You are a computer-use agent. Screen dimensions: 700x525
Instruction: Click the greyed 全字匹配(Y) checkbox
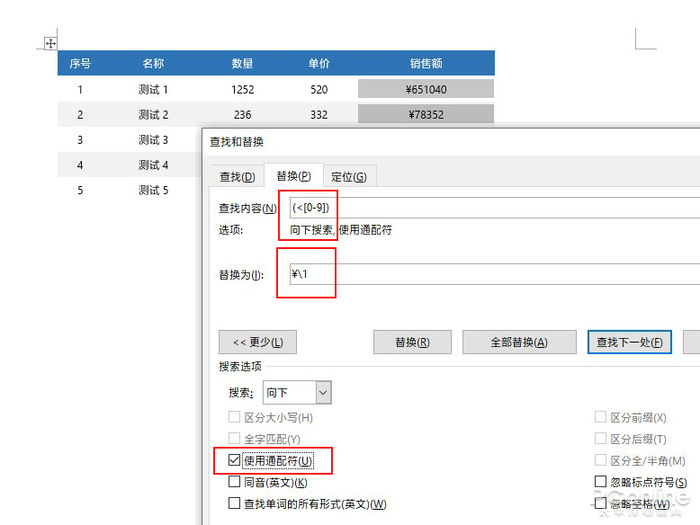point(234,438)
